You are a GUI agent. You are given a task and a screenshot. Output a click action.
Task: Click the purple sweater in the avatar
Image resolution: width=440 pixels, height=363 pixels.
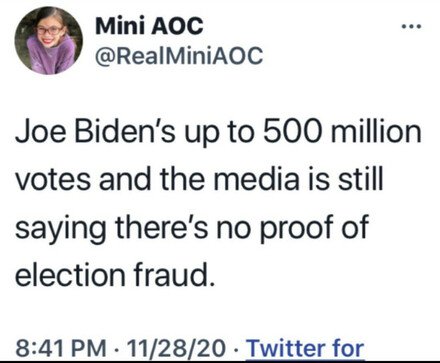[52, 56]
